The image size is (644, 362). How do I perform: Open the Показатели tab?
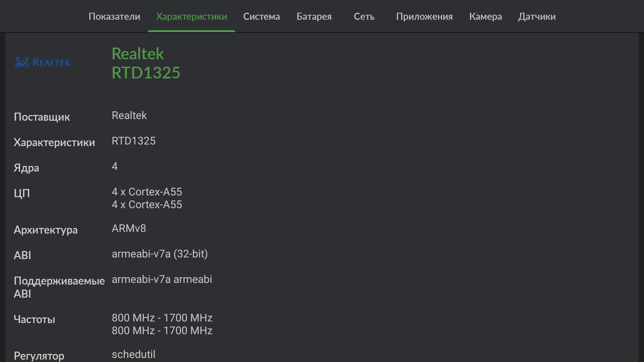coord(114,16)
